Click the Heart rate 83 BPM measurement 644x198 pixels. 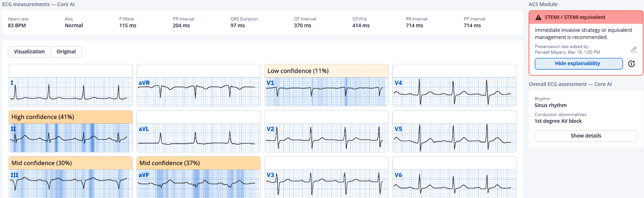click(x=17, y=25)
